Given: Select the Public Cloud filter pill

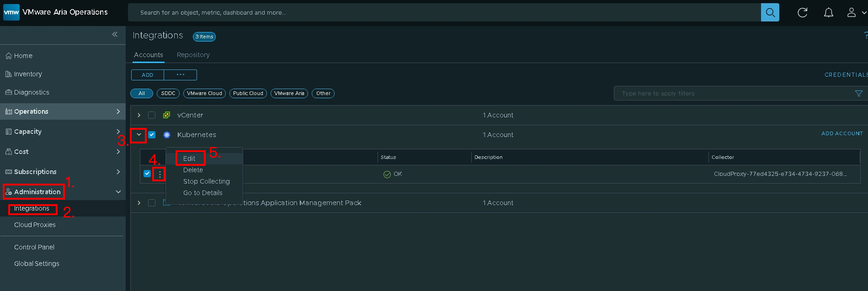Looking at the screenshot, I should (x=248, y=93).
